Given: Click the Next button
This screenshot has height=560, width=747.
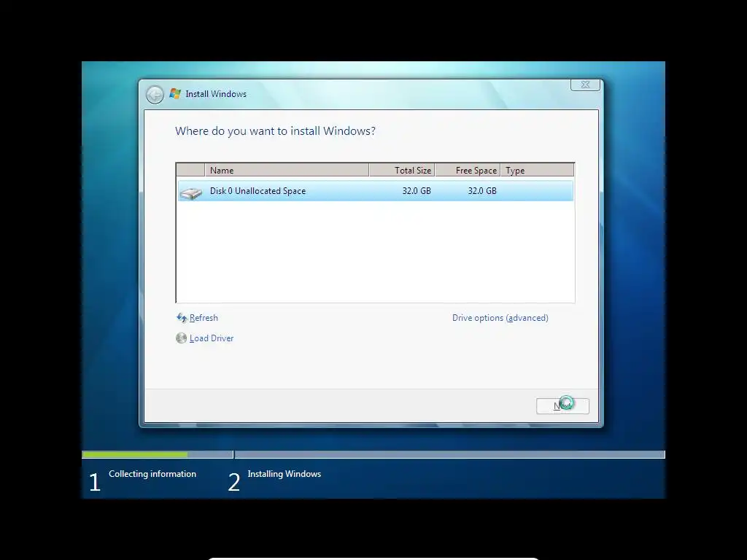Looking at the screenshot, I should 562,405.
